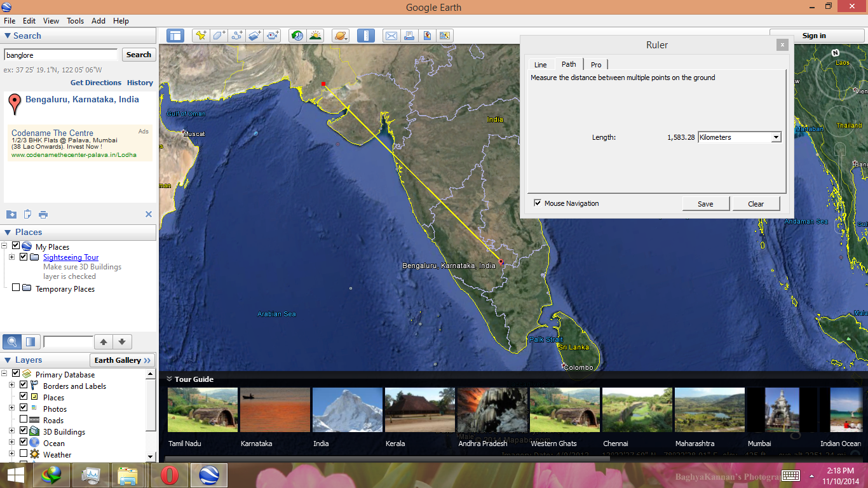868x488 pixels.
Task: Toggle Borders and Labels layer checkbox
Action: (x=24, y=385)
